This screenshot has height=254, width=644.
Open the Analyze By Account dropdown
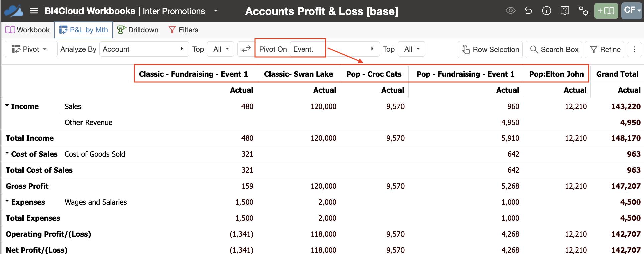144,49
